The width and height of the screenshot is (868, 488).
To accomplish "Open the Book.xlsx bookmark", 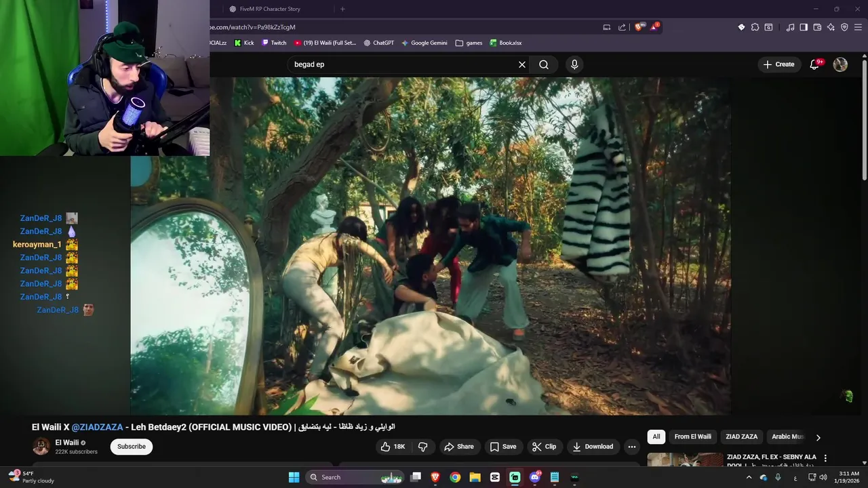I will pos(506,43).
